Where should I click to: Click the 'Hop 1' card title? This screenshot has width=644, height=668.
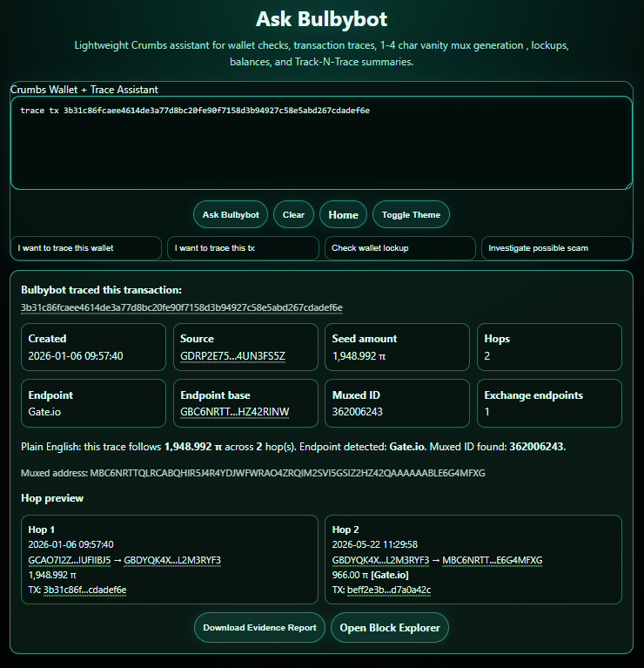coord(41,530)
